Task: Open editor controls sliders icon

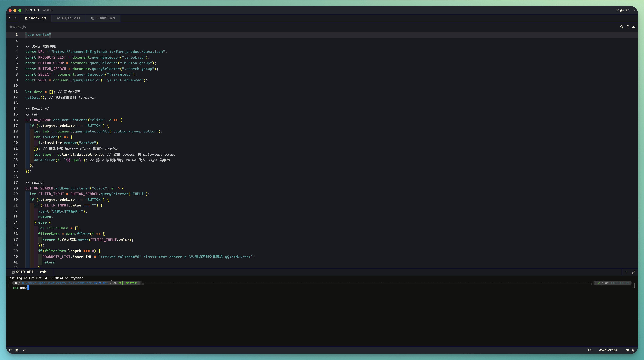Action: 633,27
